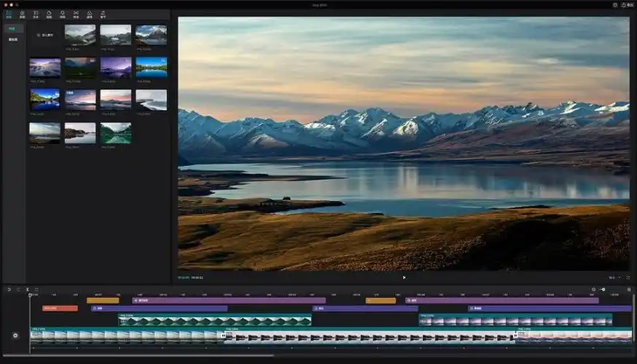Open the Audio tab in top toolbar
The image size is (637, 364).
coord(23,14)
